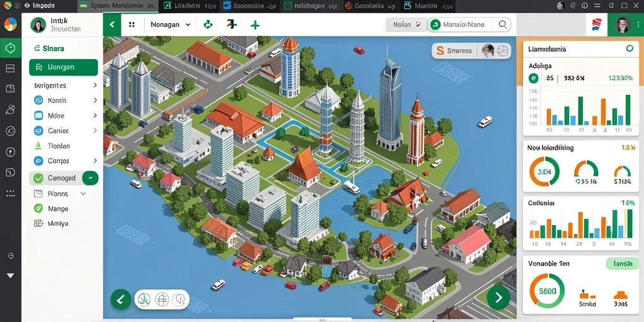Open the Nonagan dropdown
Viewport: 644px width, 322px height.
[170, 25]
